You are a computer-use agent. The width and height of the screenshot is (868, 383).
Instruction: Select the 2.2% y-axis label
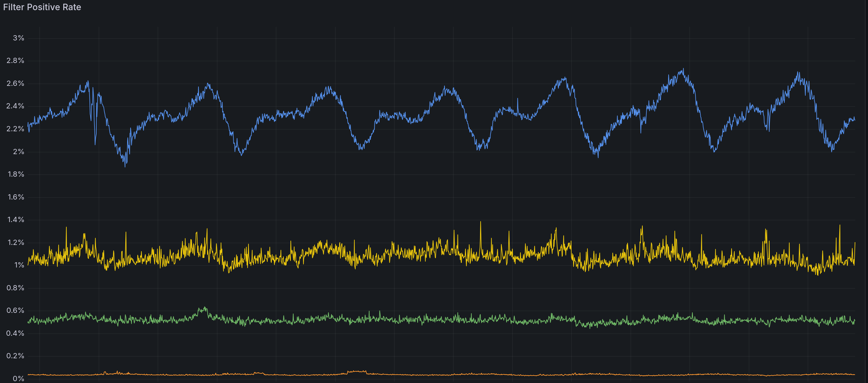pyautogui.click(x=15, y=129)
